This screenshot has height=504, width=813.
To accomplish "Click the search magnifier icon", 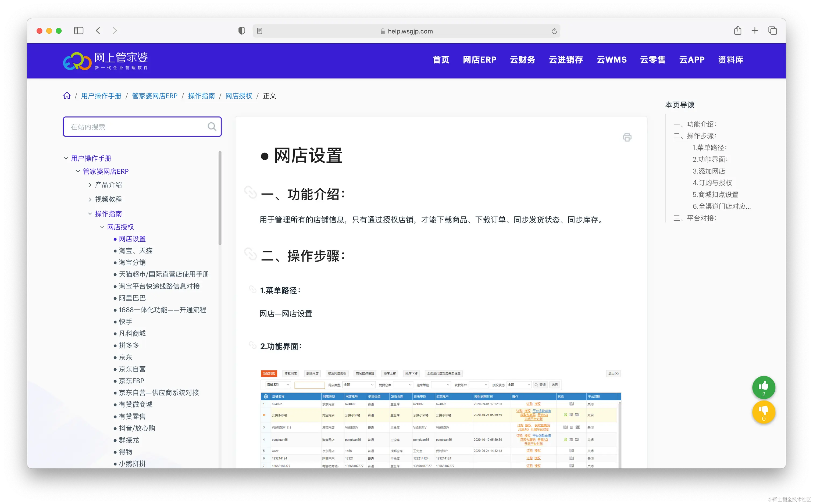I will click(212, 126).
